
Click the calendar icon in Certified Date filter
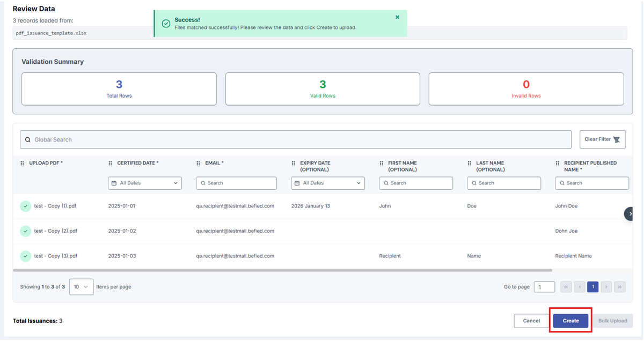[114, 183]
